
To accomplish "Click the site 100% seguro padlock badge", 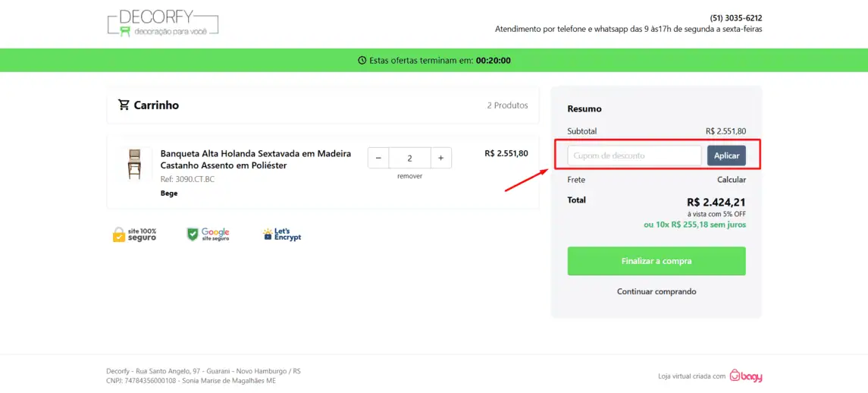I will coord(134,234).
